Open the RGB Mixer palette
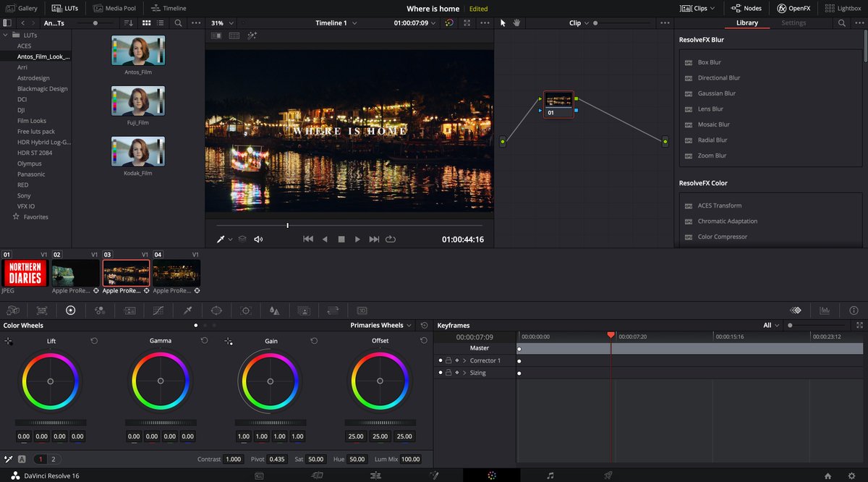 tap(100, 310)
